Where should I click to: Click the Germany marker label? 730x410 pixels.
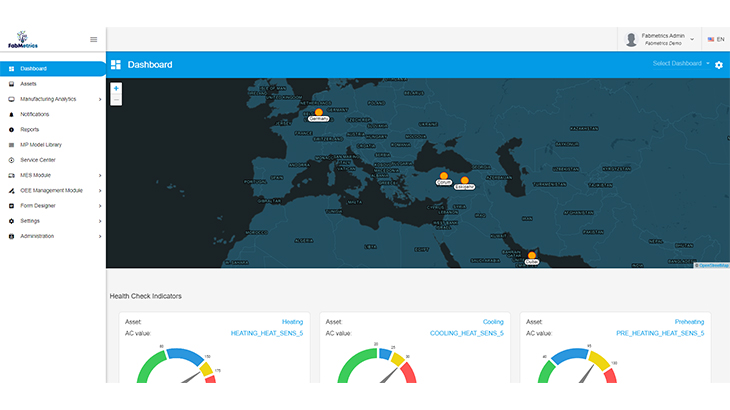pyautogui.click(x=318, y=119)
